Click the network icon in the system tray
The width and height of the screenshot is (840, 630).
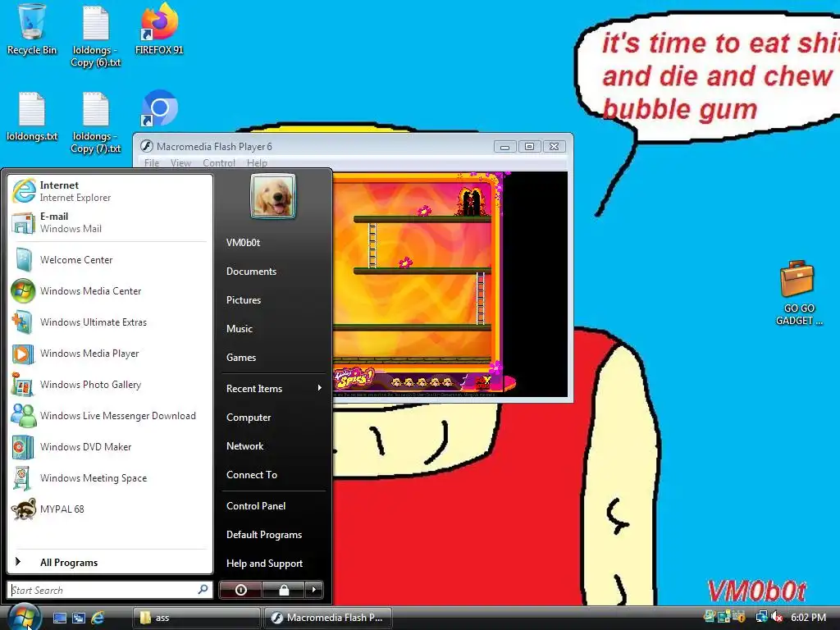click(761, 617)
